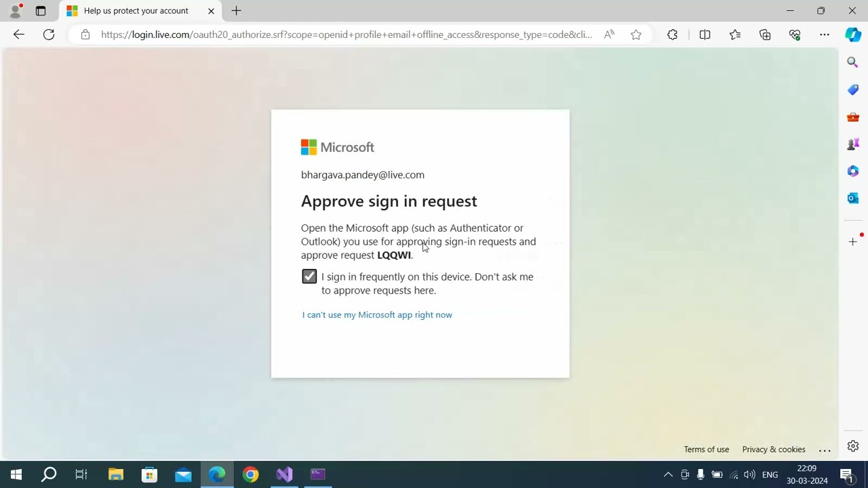Image resolution: width=868 pixels, height=488 pixels.
Task: Open the Extensions puzzle icon
Action: click(x=672, y=35)
